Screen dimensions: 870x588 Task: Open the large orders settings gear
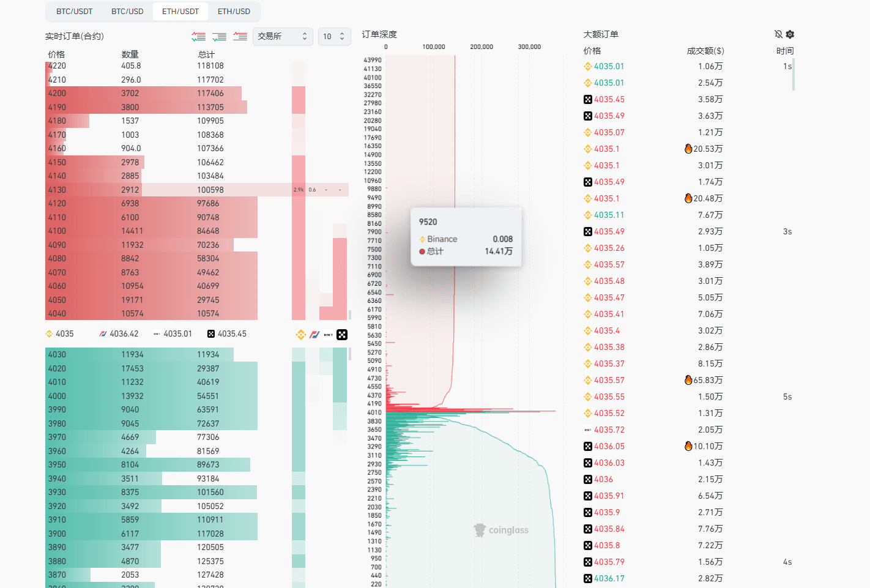790,34
